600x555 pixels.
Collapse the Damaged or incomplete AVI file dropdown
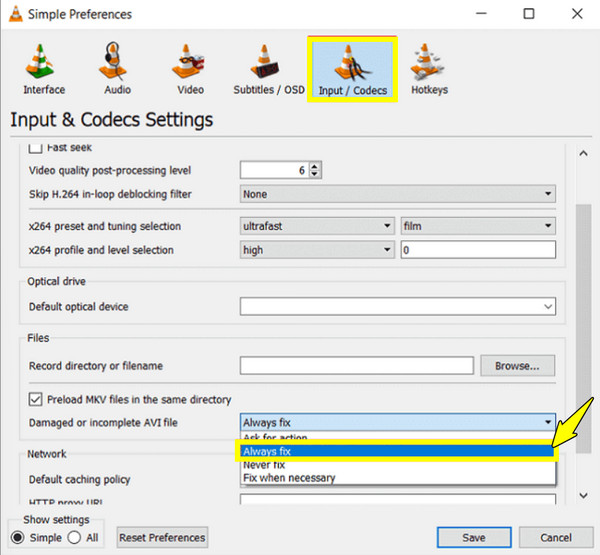398,423
